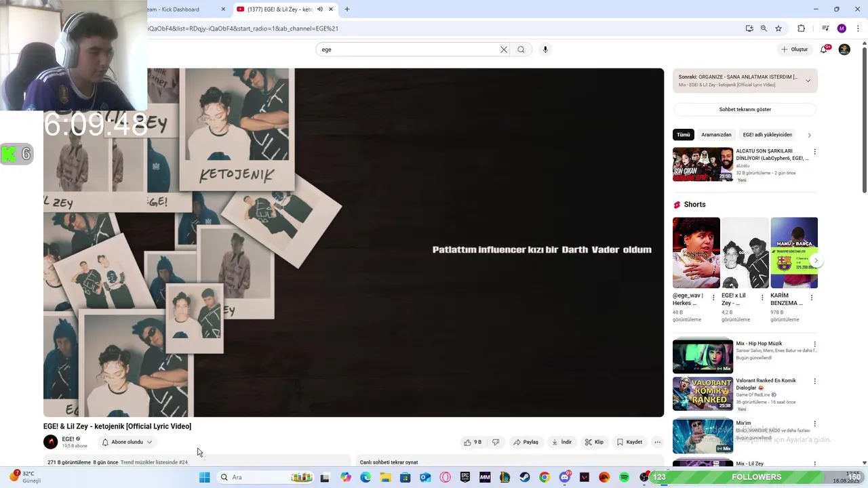Open options menu for Mix - Hip Hop Müzik
The width and height of the screenshot is (868, 488).
pyautogui.click(x=814, y=344)
